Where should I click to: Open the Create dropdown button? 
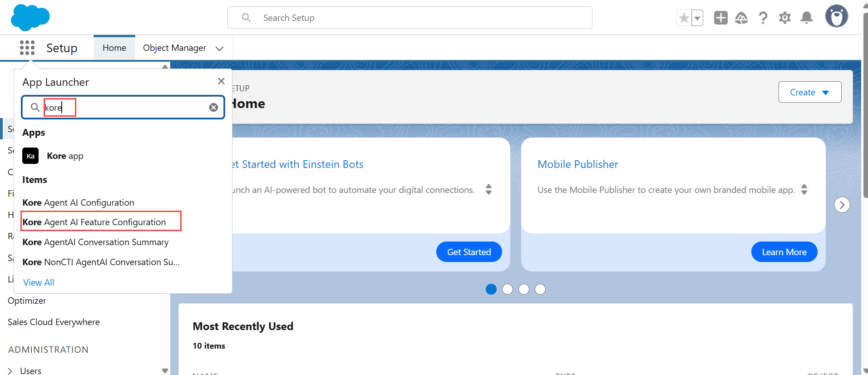coord(809,92)
